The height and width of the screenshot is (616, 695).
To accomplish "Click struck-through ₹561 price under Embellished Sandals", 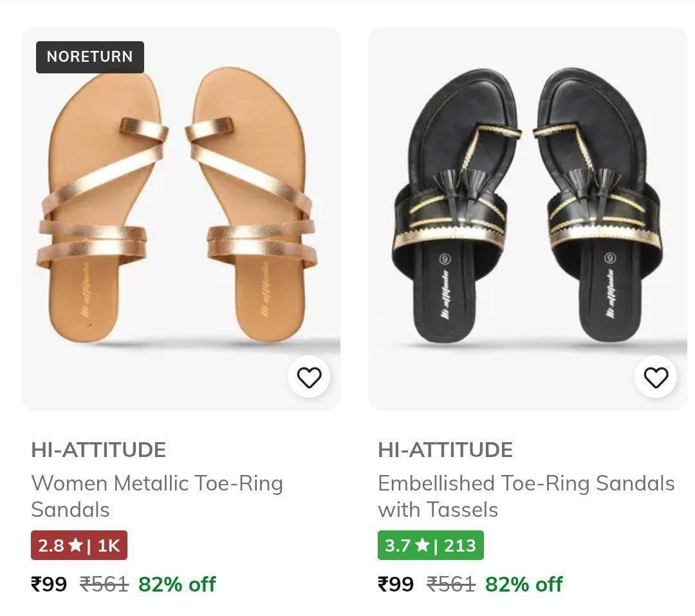I will [451, 584].
